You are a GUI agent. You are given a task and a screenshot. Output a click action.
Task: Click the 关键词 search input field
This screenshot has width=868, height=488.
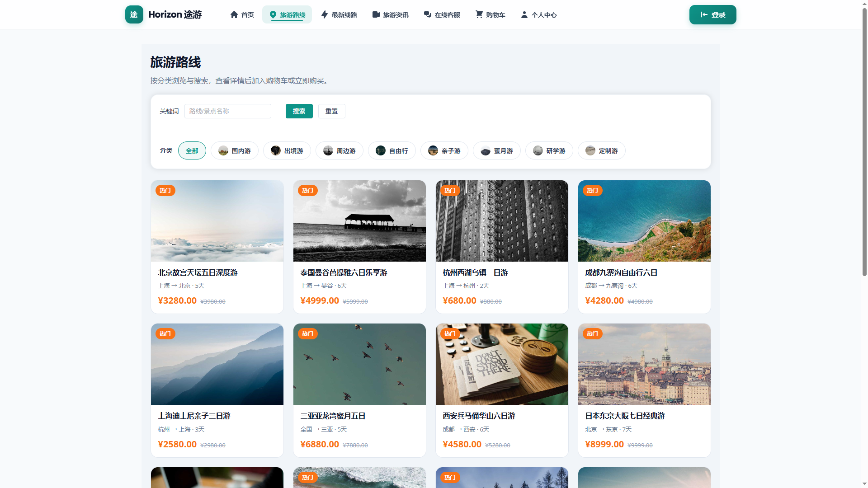tap(227, 111)
